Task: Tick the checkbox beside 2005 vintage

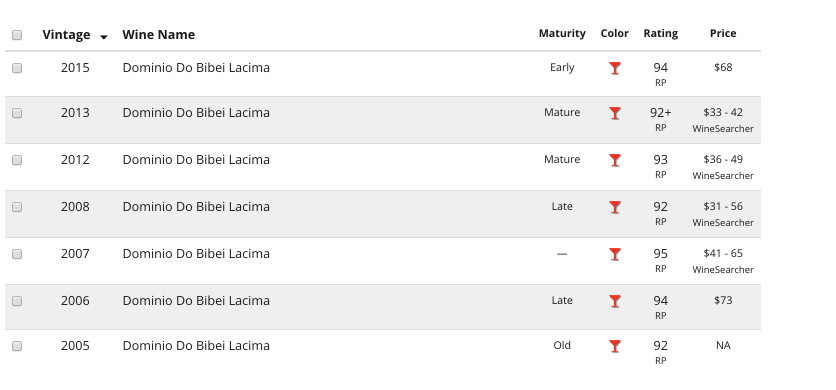Action: [x=17, y=346]
